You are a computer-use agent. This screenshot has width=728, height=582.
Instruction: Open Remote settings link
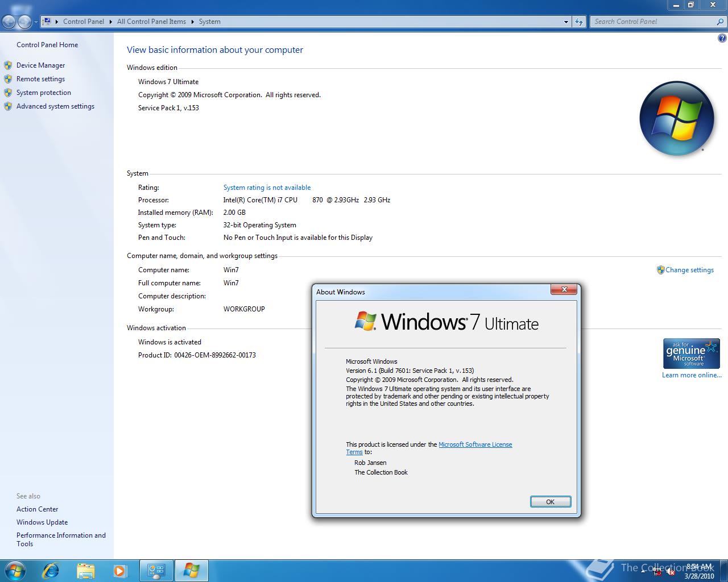40,79
